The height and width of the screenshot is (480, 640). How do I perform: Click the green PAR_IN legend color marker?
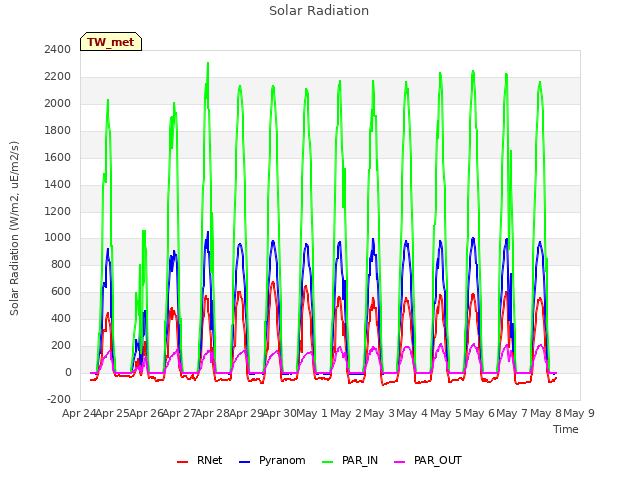click(328, 462)
